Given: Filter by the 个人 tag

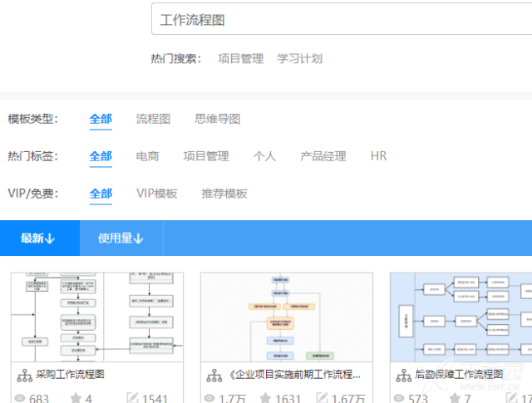Looking at the screenshot, I should 264,156.
